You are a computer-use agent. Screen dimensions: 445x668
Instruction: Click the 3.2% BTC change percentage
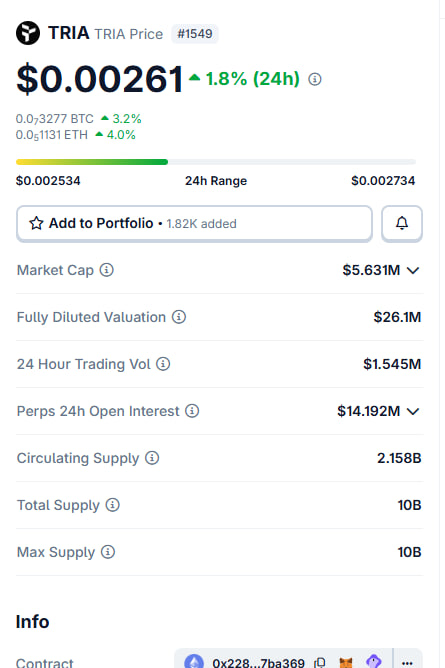click(126, 118)
